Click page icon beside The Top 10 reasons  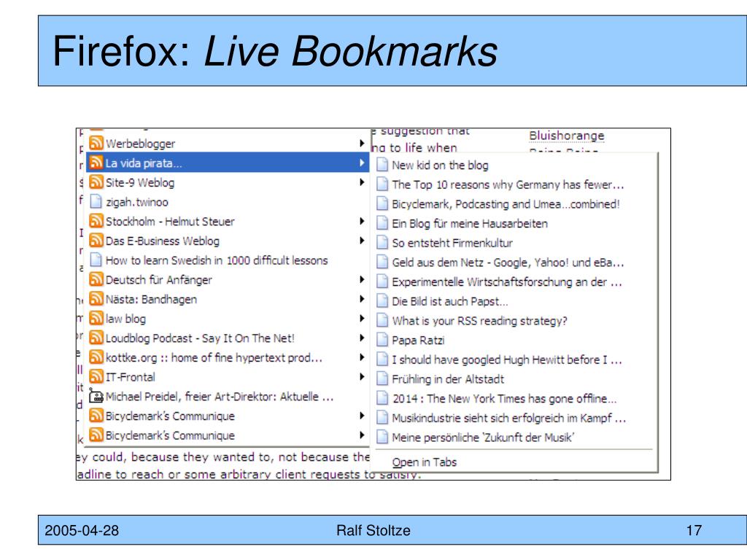click(x=382, y=184)
